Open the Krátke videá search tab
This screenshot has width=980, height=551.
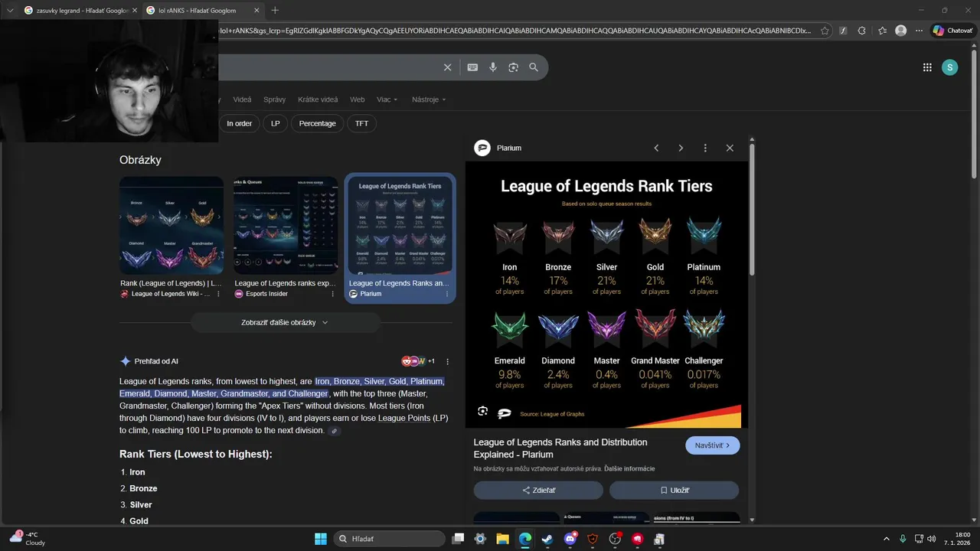pyautogui.click(x=318, y=99)
